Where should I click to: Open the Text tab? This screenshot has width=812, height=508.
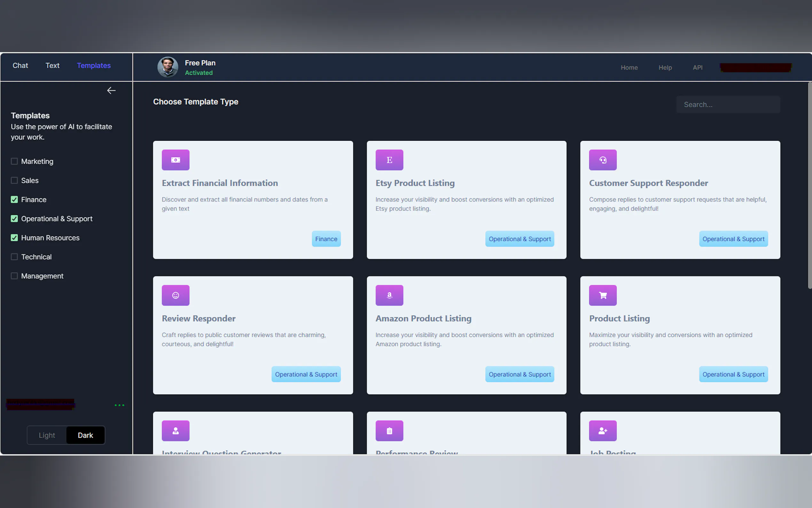tap(52, 66)
